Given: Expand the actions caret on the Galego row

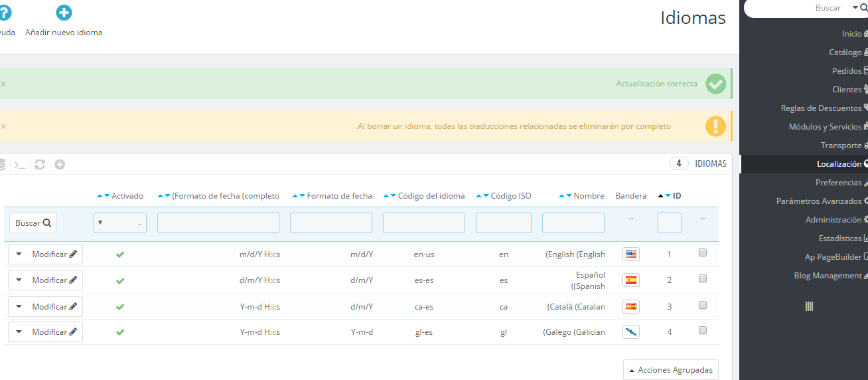Looking at the screenshot, I should [19, 332].
